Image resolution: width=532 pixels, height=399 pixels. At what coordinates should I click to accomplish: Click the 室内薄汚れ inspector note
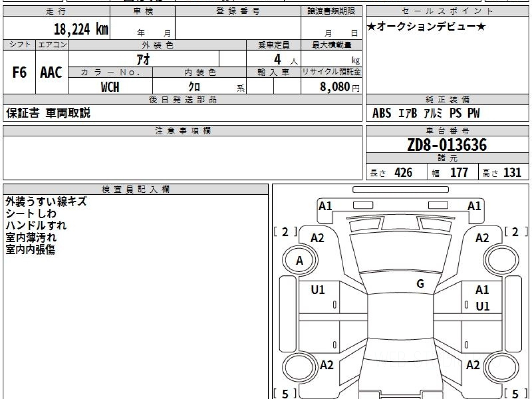pyautogui.click(x=31, y=238)
